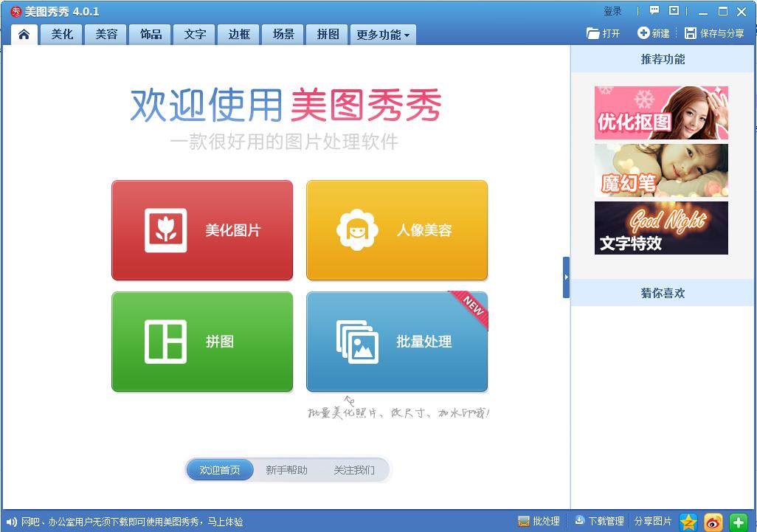Click the QQ Zone star icon

(x=688, y=520)
